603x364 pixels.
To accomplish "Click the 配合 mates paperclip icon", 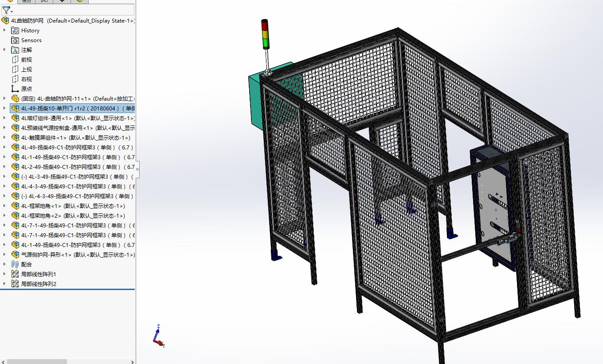I will coord(15,265).
